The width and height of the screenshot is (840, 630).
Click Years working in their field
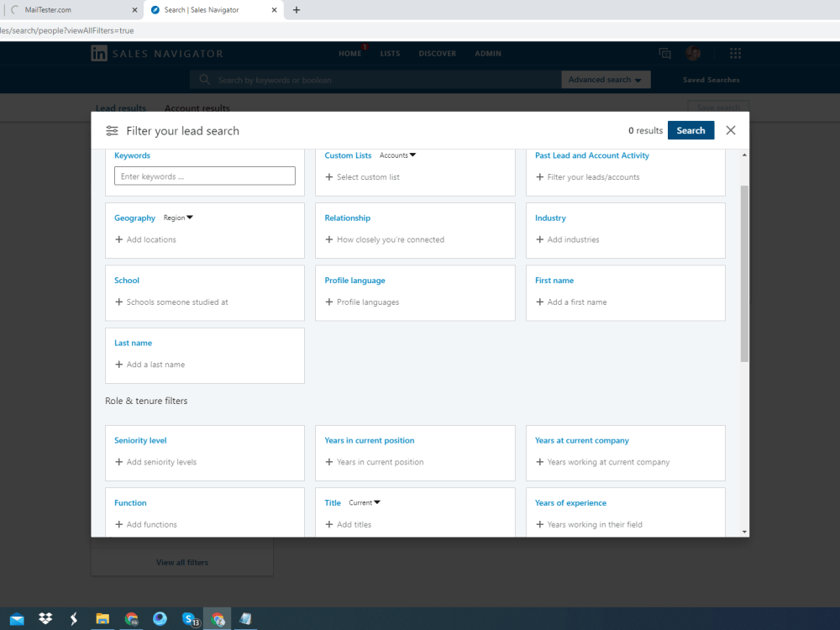(x=595, y=524)
